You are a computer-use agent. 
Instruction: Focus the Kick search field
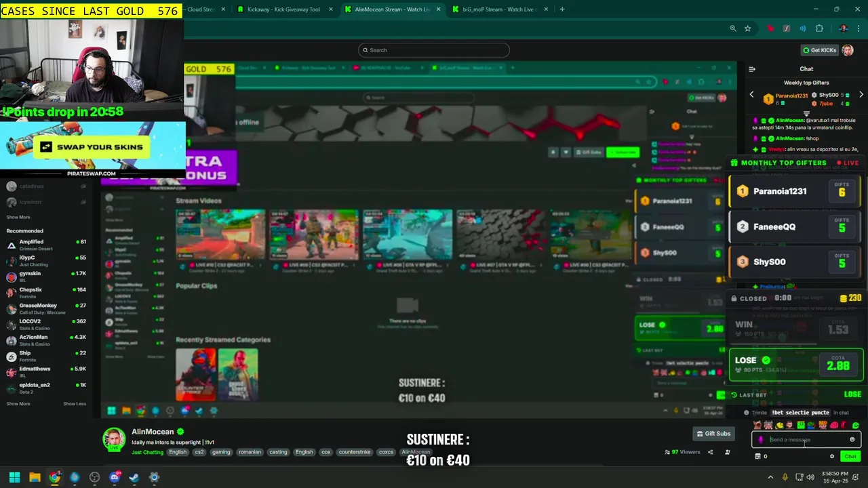click(434, 50)
